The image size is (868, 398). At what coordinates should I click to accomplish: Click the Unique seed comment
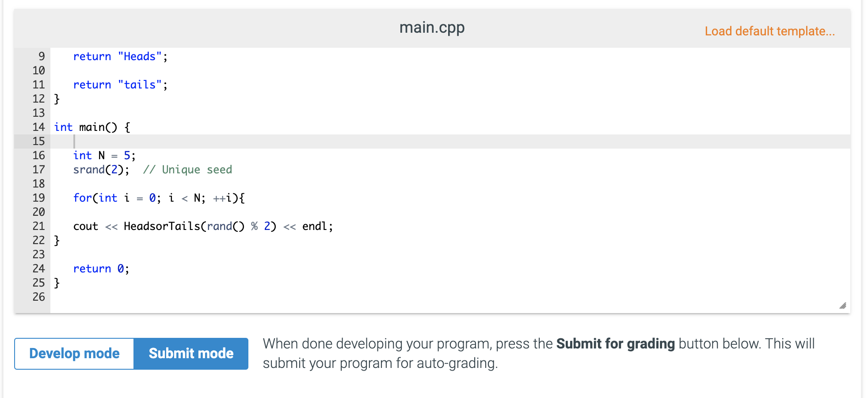coord(187,170)
